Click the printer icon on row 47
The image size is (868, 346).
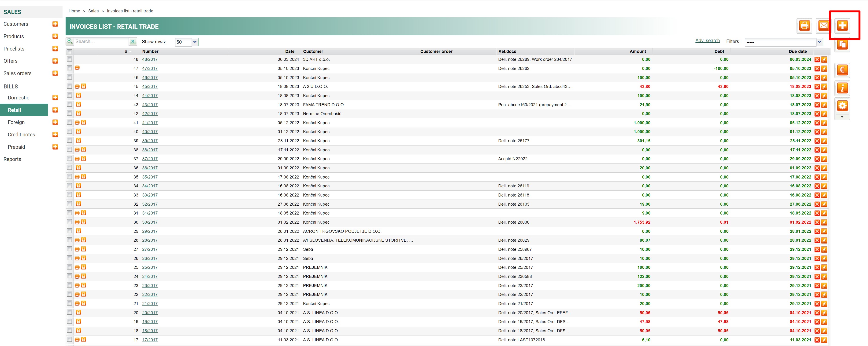(x=77, y=68)
